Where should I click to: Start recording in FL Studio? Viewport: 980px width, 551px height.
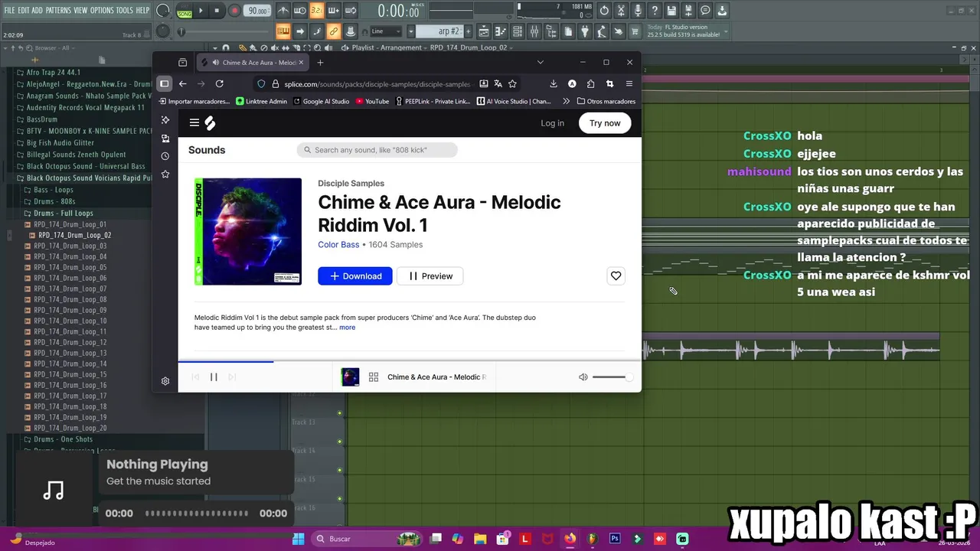[234, 11]
